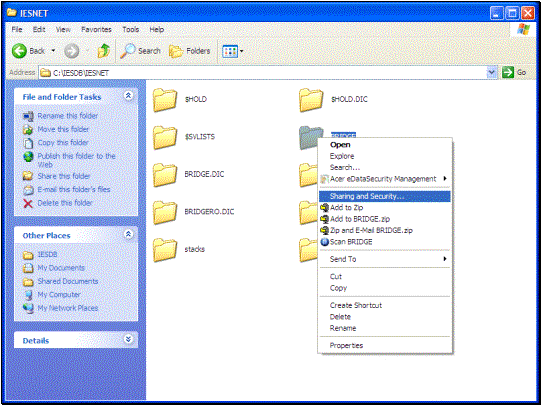Image resolution: width=541 pixels, height=405 pixels.
Task: Click Zip and E-Mail BRIDGE.zip
Action: coord(385,230)
